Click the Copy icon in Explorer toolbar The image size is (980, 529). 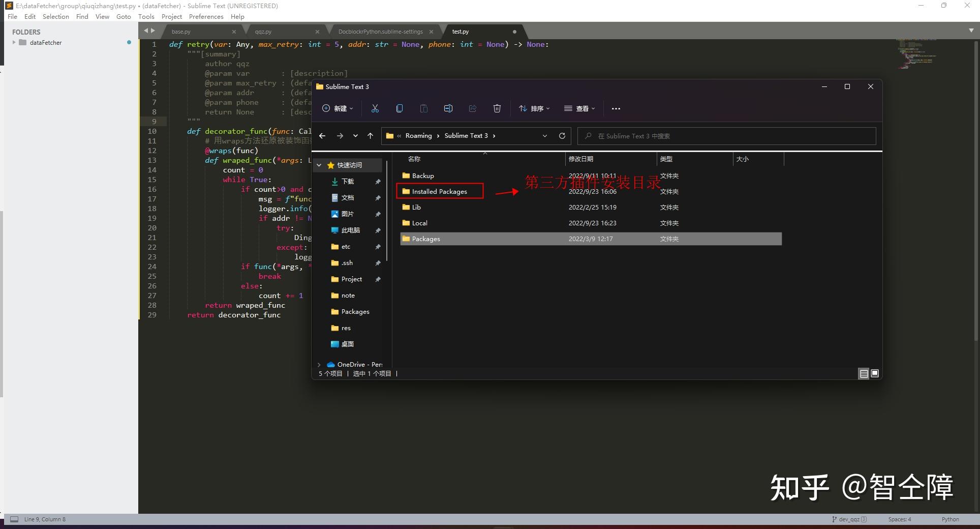400,108
